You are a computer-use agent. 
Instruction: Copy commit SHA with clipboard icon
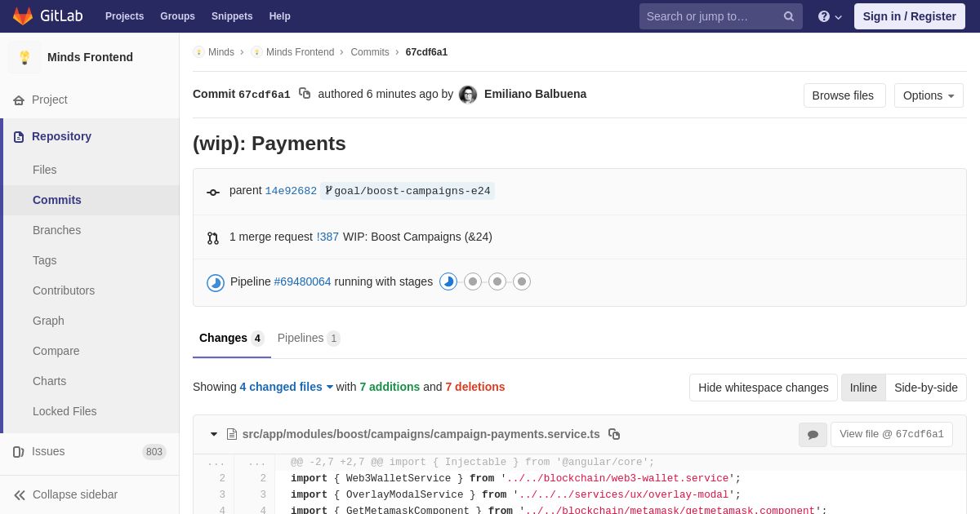pyautogui.click(x=305, y=94)
